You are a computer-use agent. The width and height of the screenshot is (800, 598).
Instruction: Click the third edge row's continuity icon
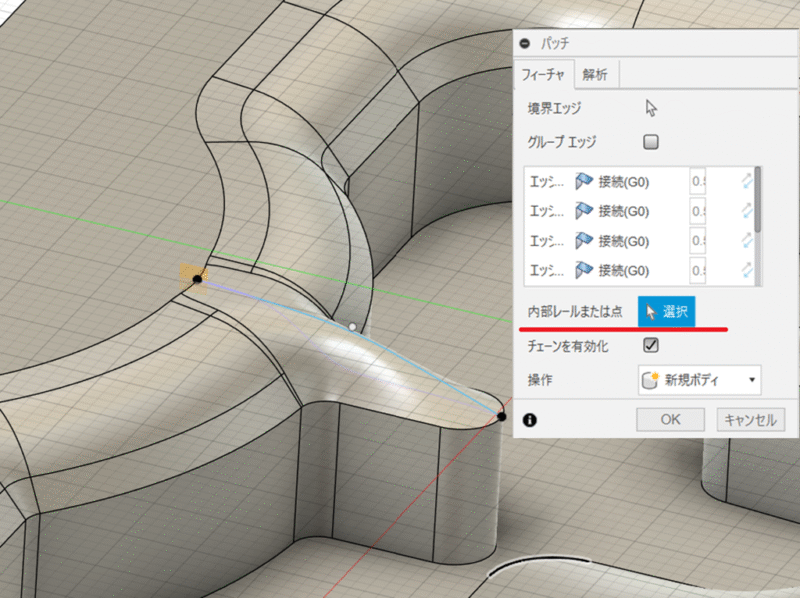pos(582,241)
